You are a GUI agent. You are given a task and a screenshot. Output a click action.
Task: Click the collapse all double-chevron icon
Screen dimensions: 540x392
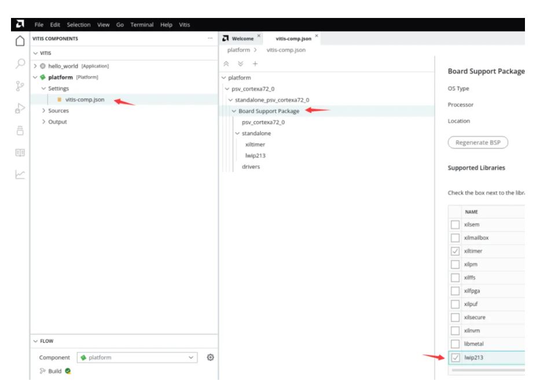pyautogui.click(x=226, y=64)
